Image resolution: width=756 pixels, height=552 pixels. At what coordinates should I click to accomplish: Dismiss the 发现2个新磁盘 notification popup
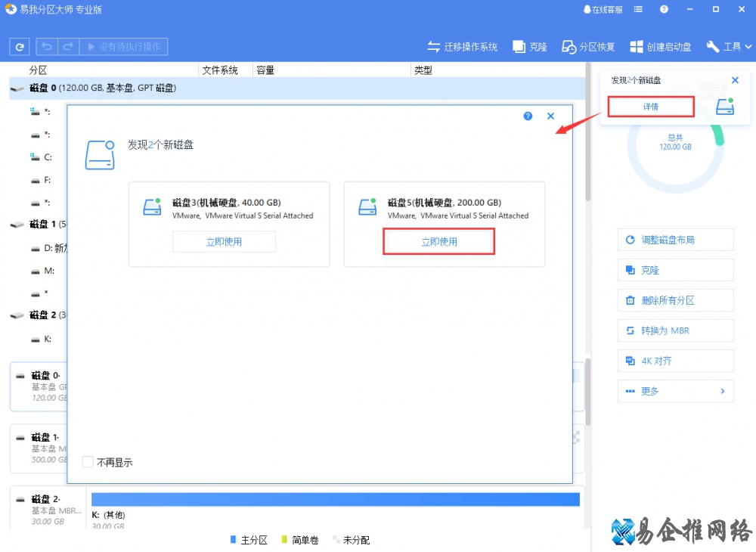pyautogui.click(x=735, y=80)
